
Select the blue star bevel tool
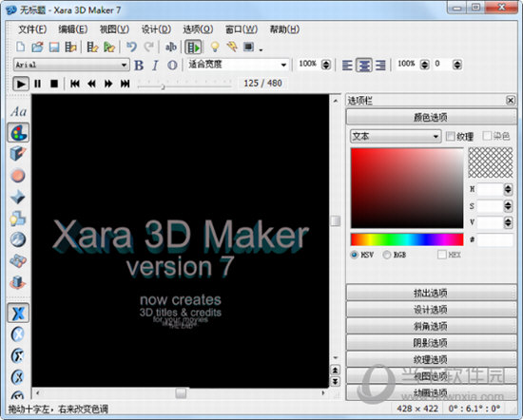pos(18,197)
